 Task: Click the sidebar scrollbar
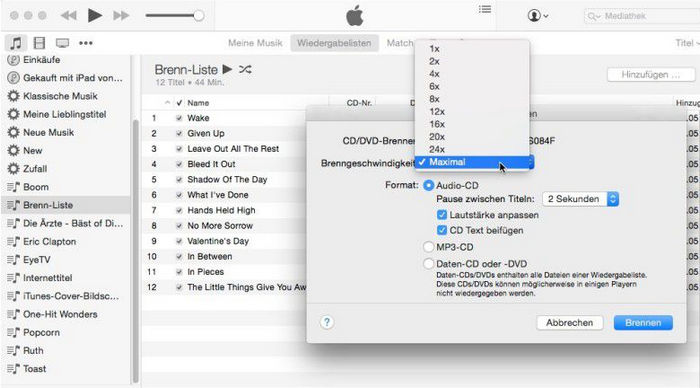pos(135,250)
